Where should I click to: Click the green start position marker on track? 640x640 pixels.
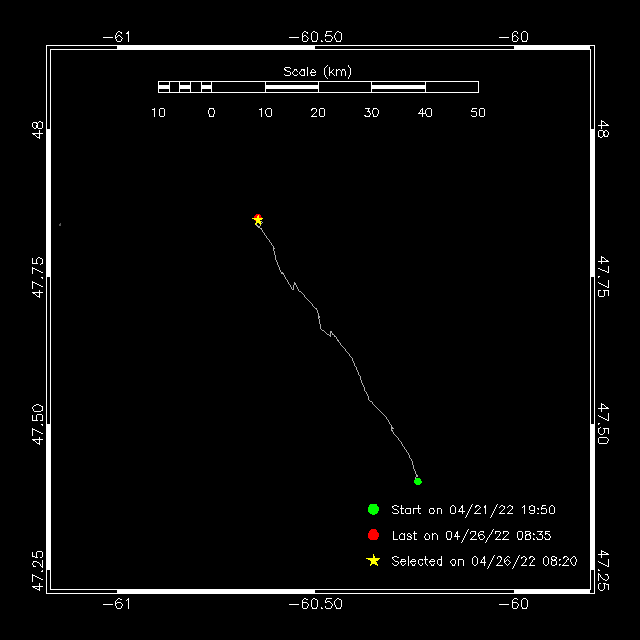tap(418, 481)
